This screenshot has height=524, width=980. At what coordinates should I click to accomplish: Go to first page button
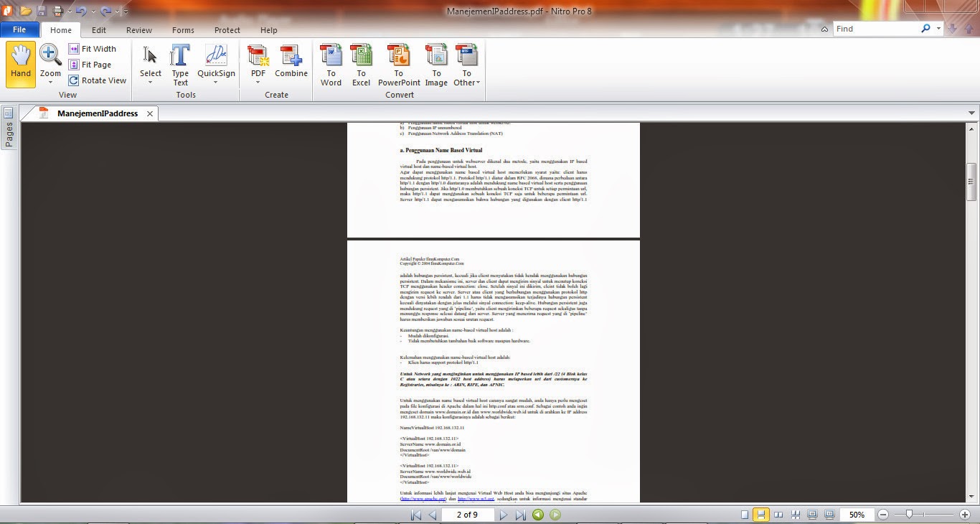coord(415,515)
